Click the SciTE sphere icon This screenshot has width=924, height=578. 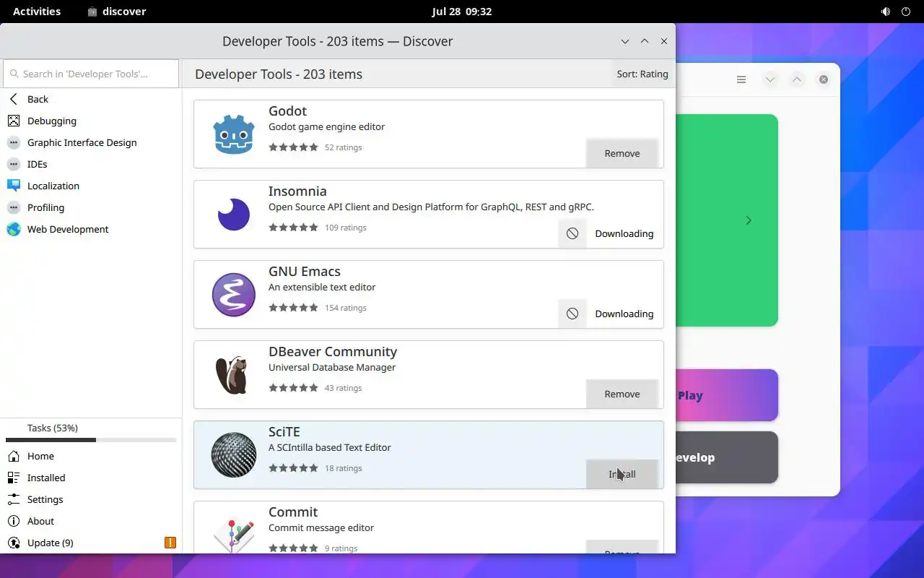[x=234, y=455]
